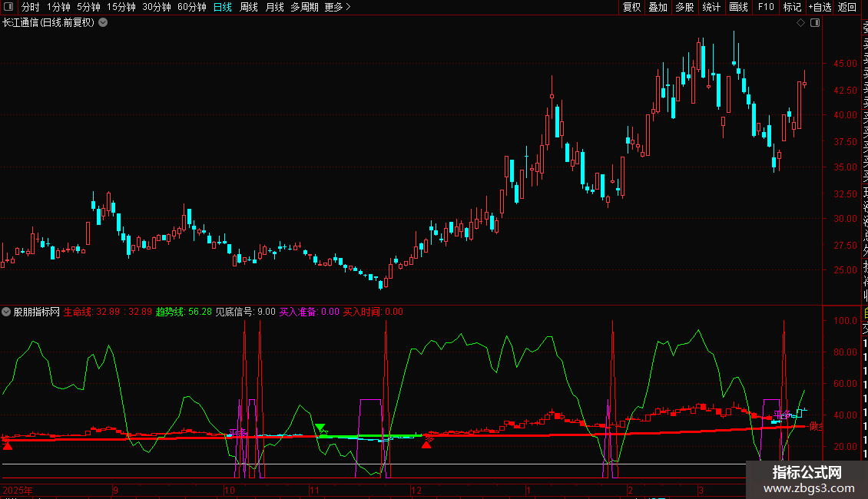Viewport: 868px width, 499px height.
Task: Expand the 长江通信 title dropdown arrow
Action: (103, 23)
